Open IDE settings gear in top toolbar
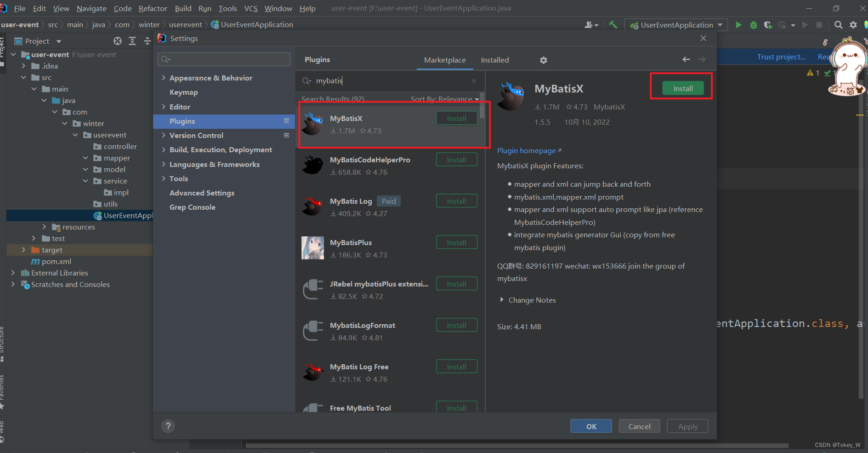 pyautogui.click(x=853, y=25)
